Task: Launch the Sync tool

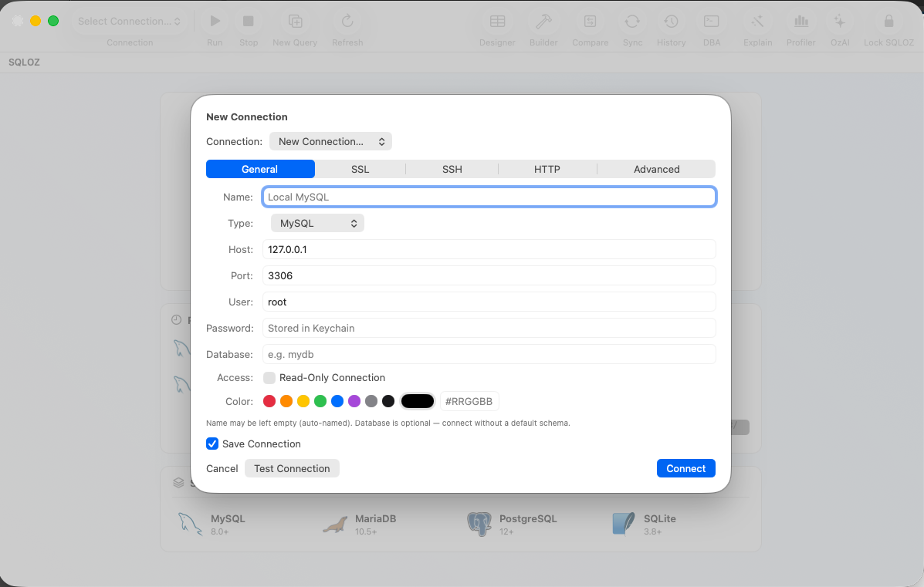Action: tap(632, 21)
